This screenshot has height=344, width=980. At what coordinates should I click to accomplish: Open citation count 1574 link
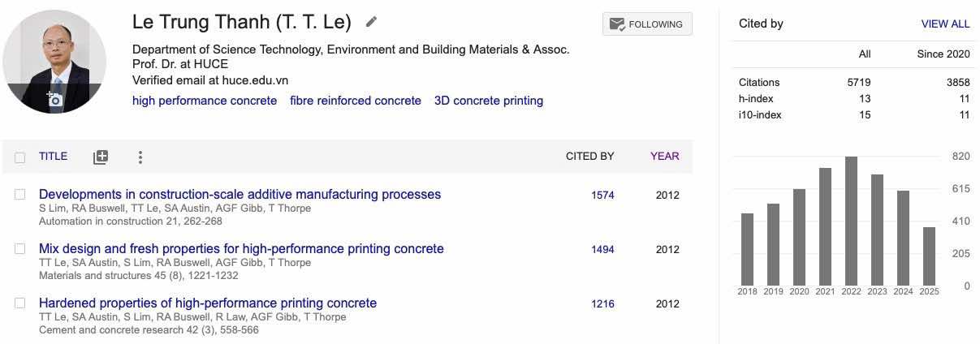tap(602, 195)
